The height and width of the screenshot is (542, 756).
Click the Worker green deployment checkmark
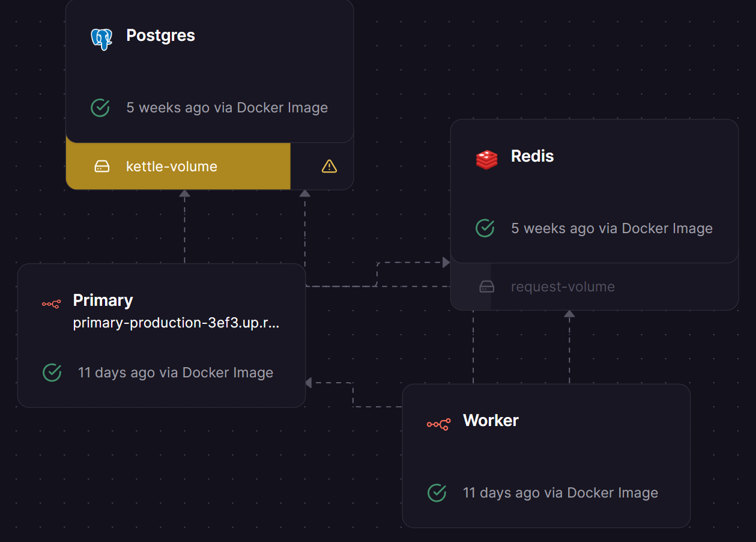[x=437, y=493]
